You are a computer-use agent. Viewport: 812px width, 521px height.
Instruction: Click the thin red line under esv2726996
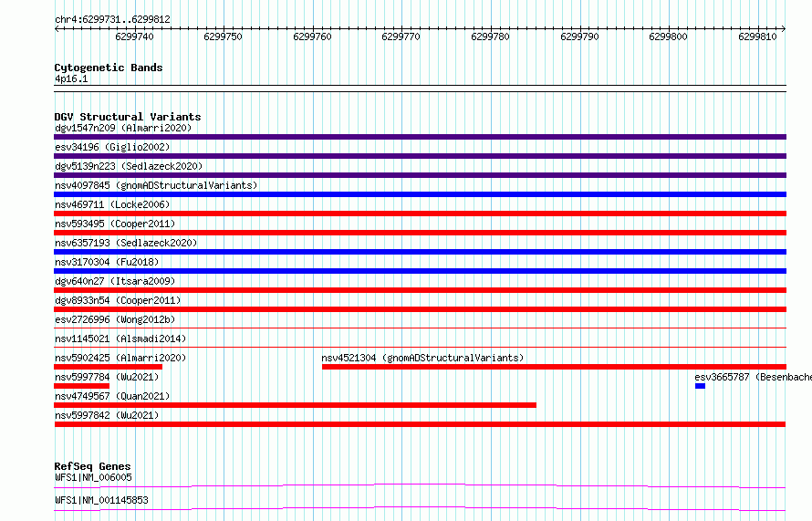pyautogui.click(x=420, y=328)
